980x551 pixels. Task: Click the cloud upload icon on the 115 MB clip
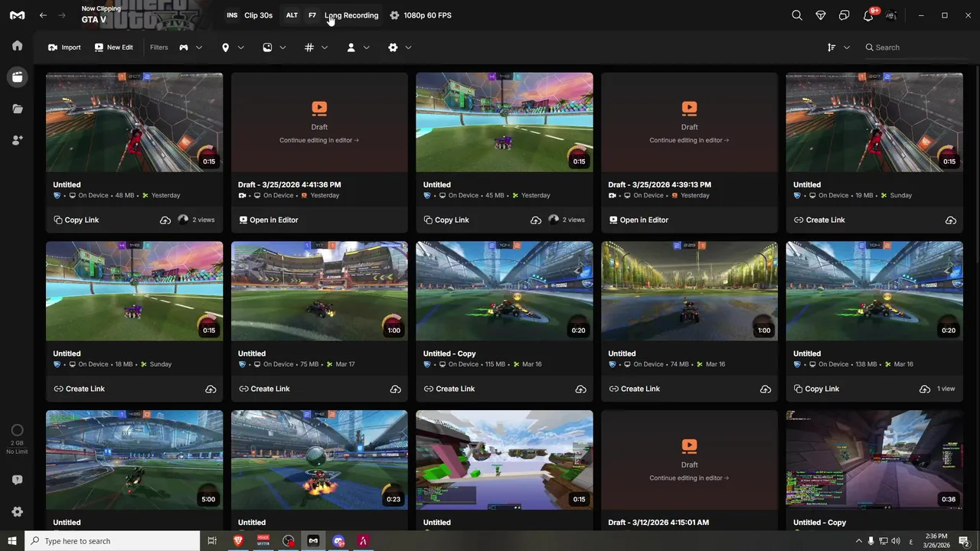point(581,390)
